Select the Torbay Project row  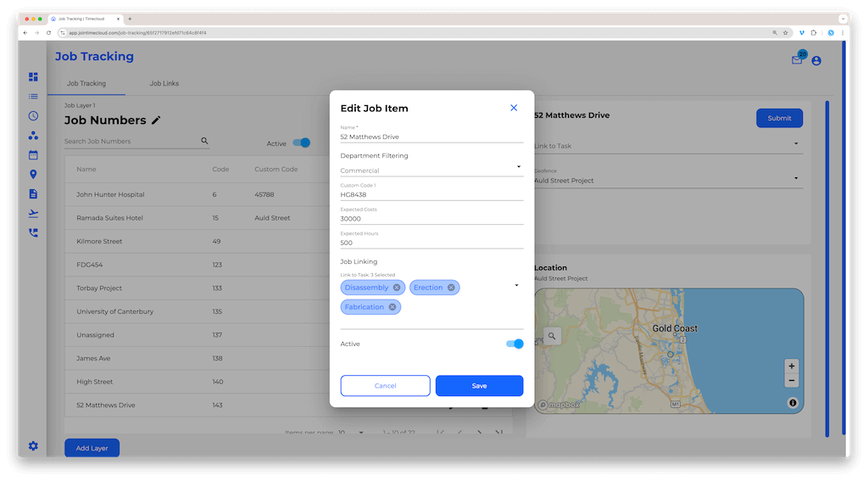point(198,288)
